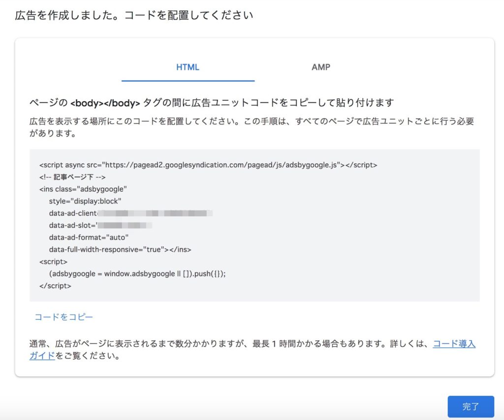
Task: Click the ins class="adsbygoogle" line
Action: (83, 189)
